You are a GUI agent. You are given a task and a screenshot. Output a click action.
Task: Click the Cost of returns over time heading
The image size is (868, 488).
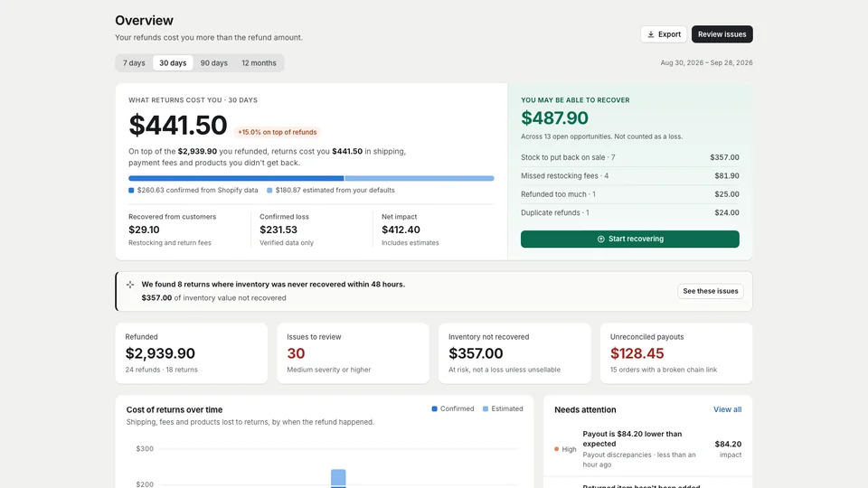point(175,410)
